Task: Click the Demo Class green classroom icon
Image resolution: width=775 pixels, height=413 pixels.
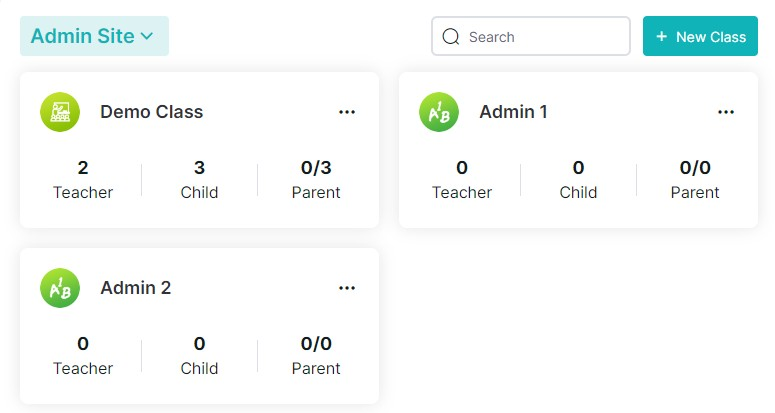Action: (x=60, y=112)
